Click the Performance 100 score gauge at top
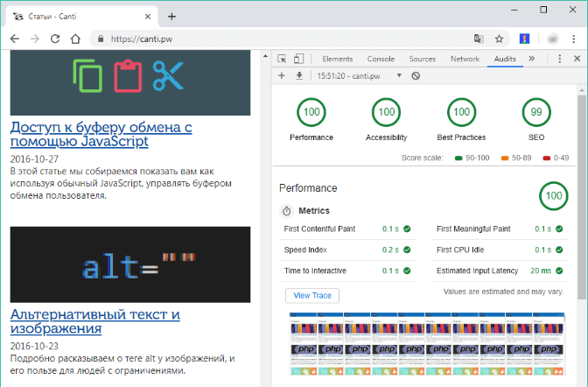Image resolution: width=588 pixels, height=387 pixels. click(x=311, y=112)
